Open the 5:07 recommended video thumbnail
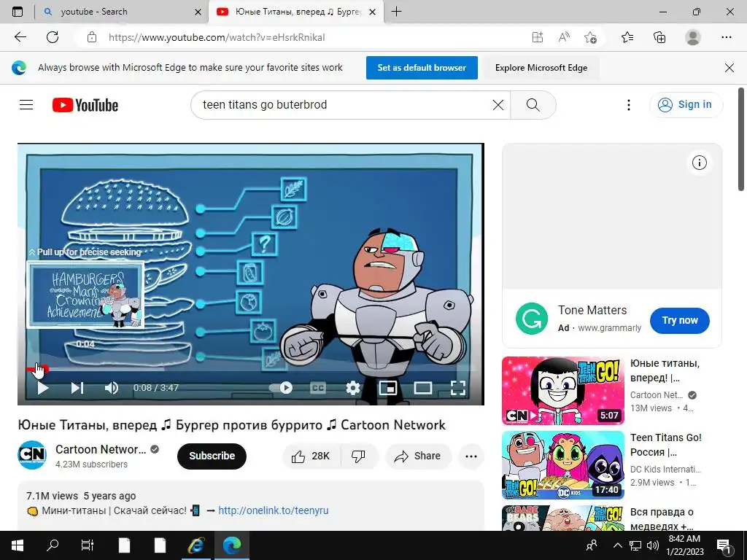The width and height of the screenshot is (747, 560). pyautogui.click(x=563, y=391)
